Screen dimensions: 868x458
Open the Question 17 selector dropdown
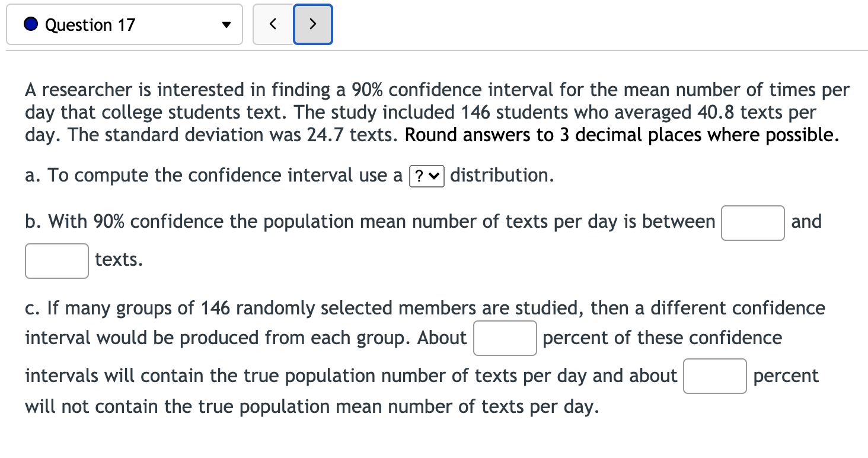(x=125, y=24)
